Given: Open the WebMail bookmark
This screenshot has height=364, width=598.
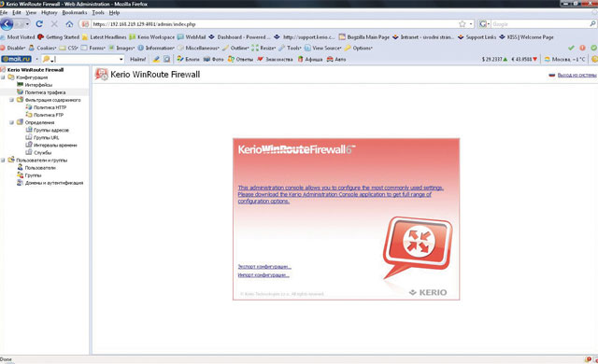Looking at the screenshot, I should point(192,37).
